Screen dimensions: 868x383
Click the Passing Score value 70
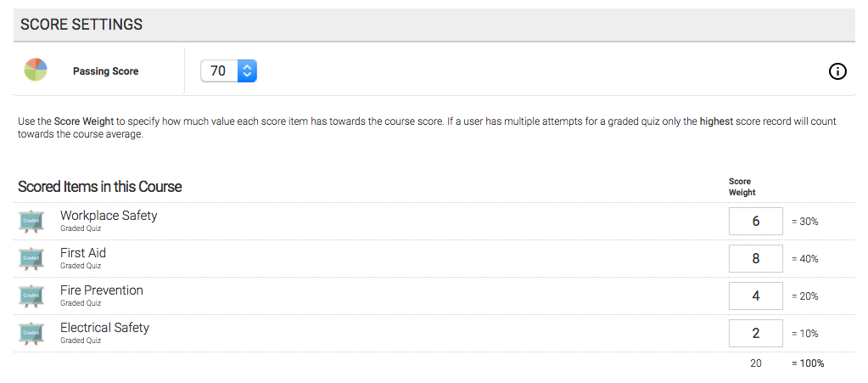pos(219,71)
